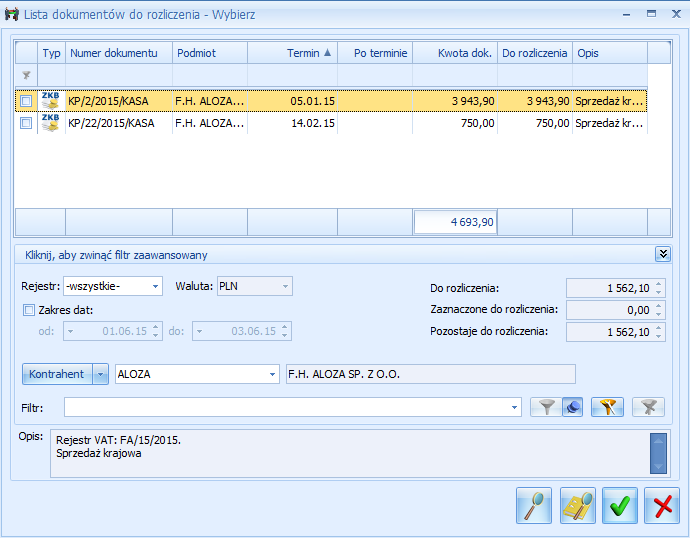Apply filter using the funnel icon
Screen dimensions: 690x538
tap(546, 407)
